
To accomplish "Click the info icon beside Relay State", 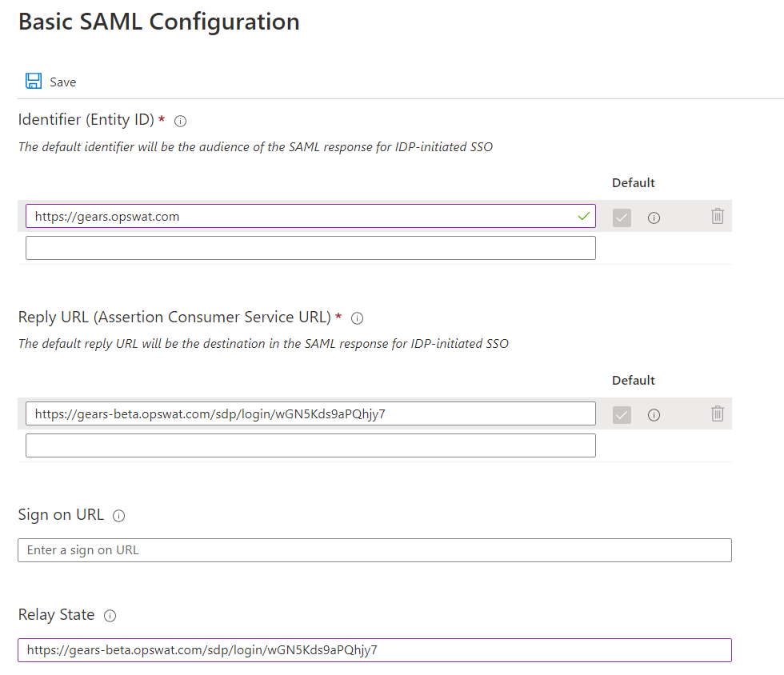I will point(110,616).
